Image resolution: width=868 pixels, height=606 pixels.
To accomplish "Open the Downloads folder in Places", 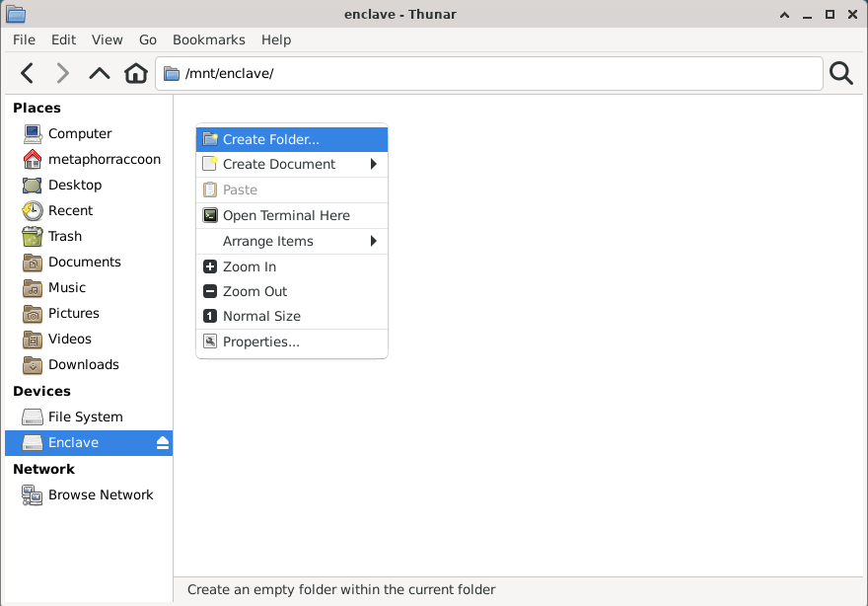I will click(83, 364).
